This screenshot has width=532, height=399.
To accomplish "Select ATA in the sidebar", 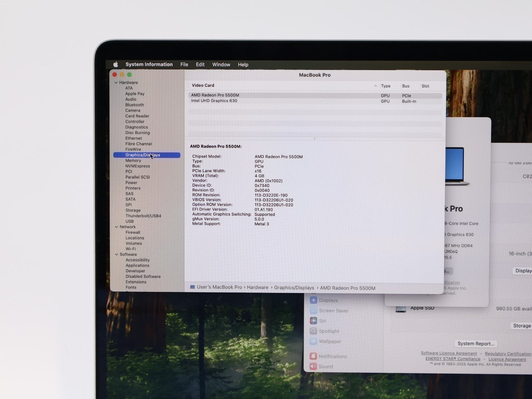I will pyautogui.click(x=129, y=88).
